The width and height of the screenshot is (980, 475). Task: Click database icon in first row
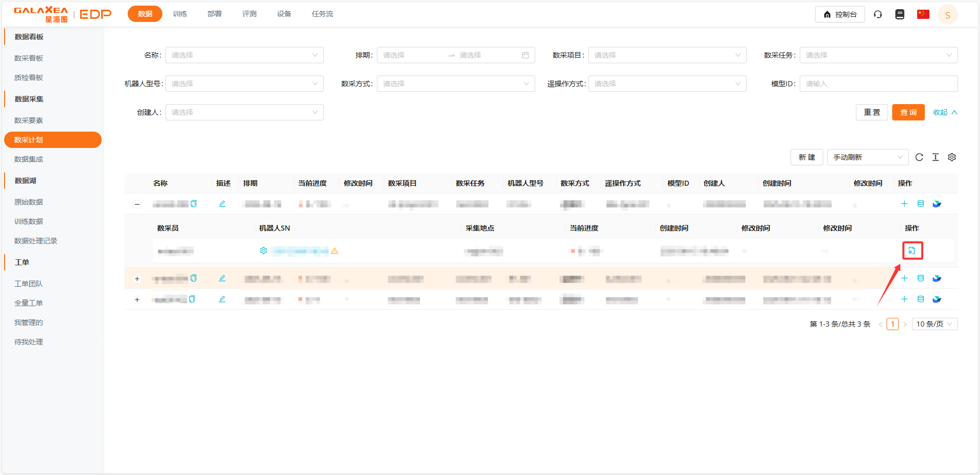(x=921, y=204)
